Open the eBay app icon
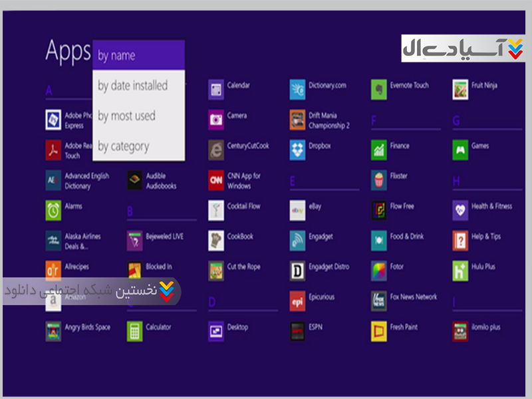Viewport: 532px width, 399px height. (297, 210)
